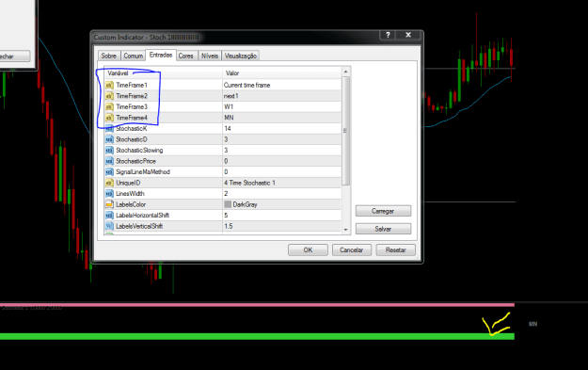Switch to the Comum tab

(134, 56)
